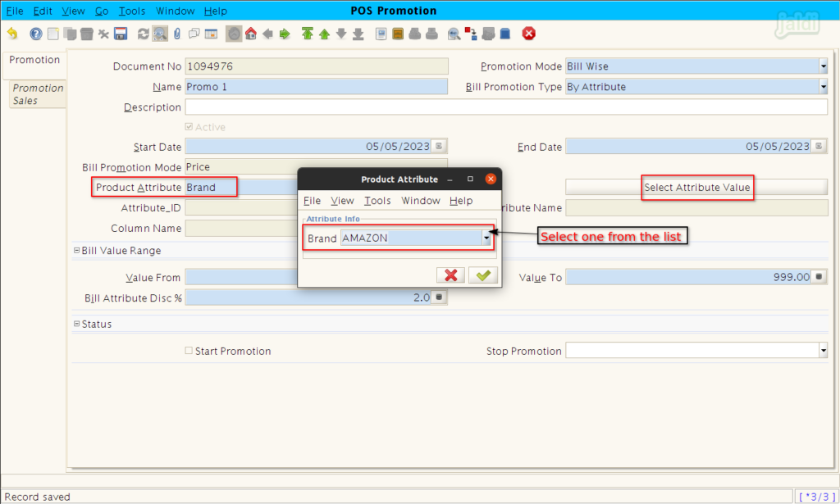
Task: Click the paperclip Attachment icon
Action: coord(177,34)
